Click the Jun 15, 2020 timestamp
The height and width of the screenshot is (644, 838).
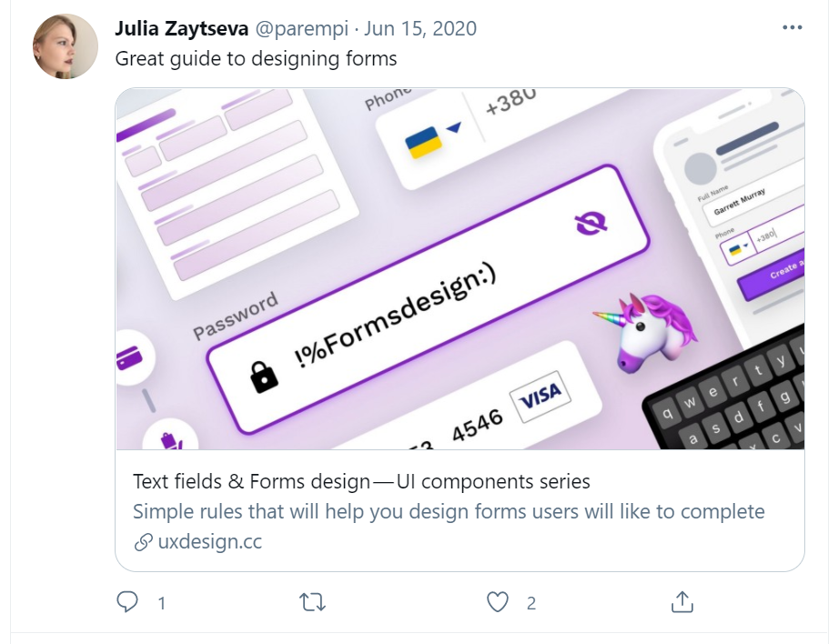420,29
